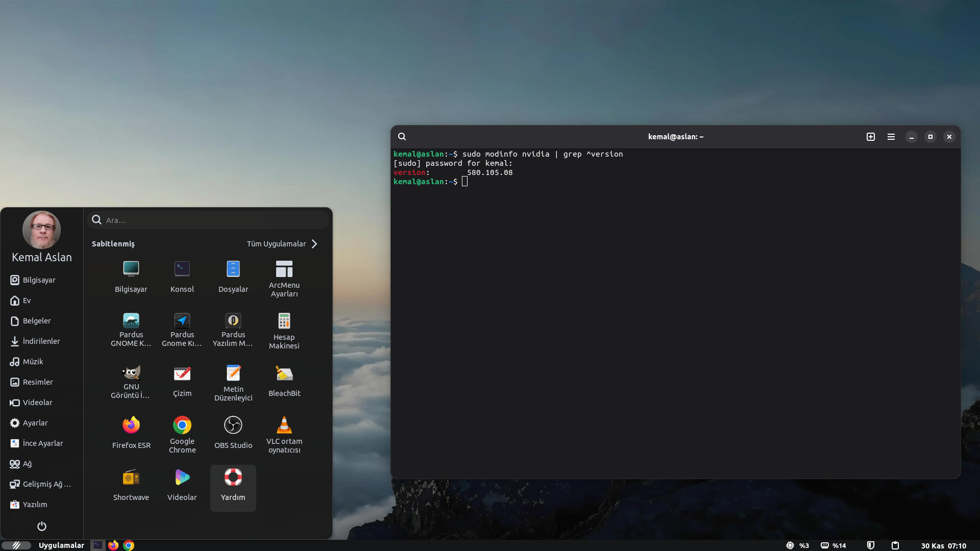
Task: Click the Yardım help icon
Action: (233, 485)
